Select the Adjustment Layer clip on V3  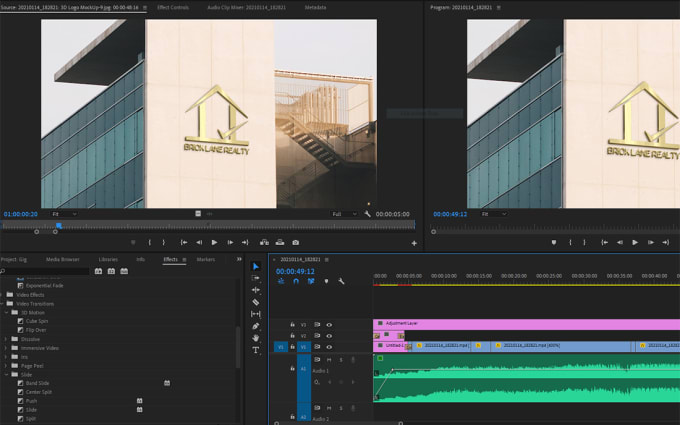526,324
